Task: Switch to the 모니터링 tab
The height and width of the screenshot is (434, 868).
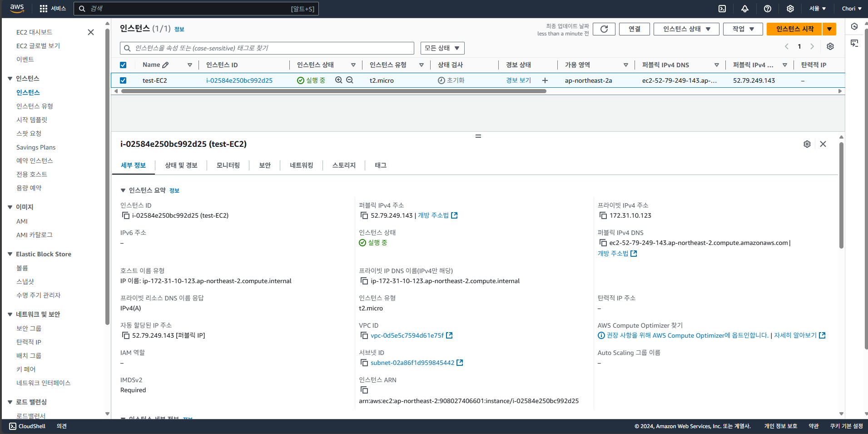Action: [x=228, y=165]
